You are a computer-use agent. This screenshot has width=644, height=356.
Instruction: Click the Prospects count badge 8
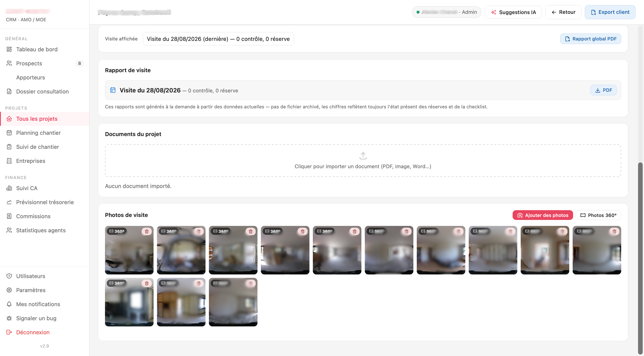tap(79, 63)
